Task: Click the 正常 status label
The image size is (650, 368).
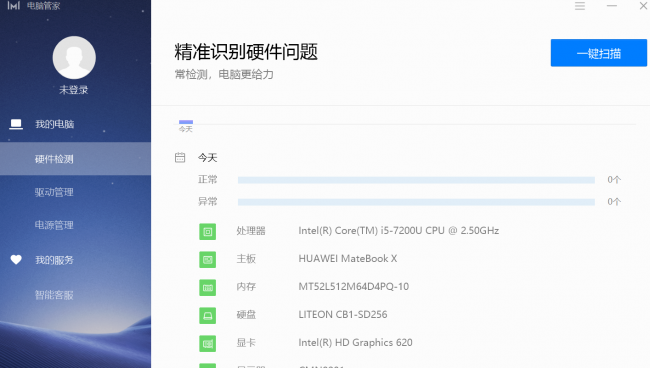Action: 208,179
